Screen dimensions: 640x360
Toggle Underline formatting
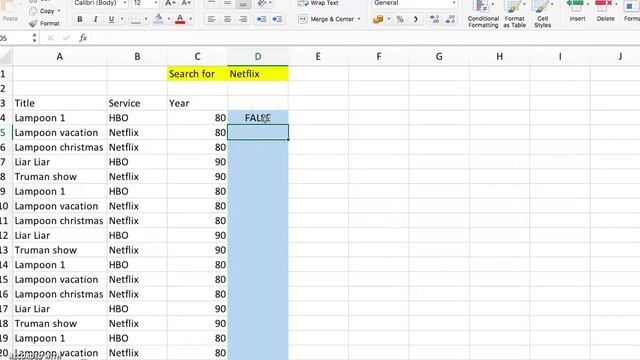[x=111, y=19]
